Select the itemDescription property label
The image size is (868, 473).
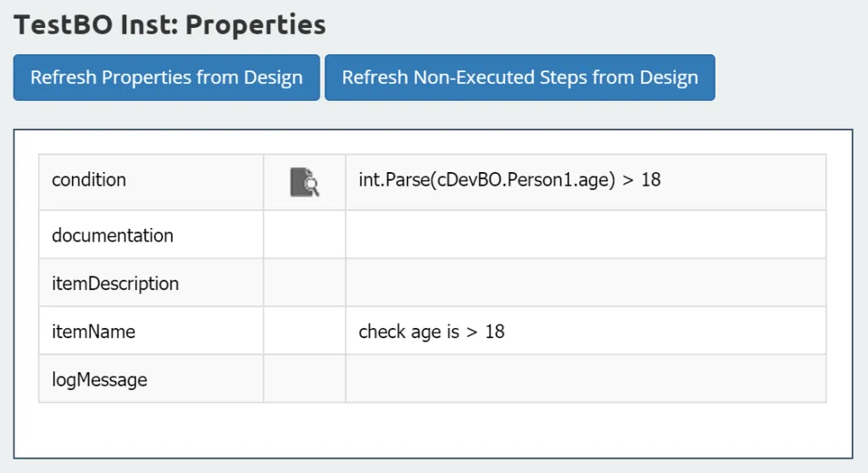(x=115, y=284)
